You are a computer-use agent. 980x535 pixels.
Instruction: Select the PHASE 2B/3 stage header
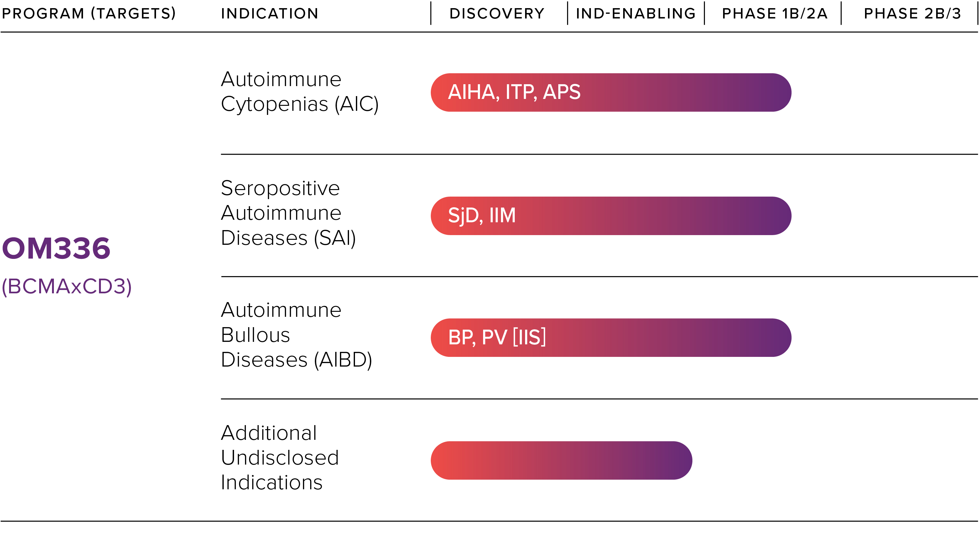point(912,14)
